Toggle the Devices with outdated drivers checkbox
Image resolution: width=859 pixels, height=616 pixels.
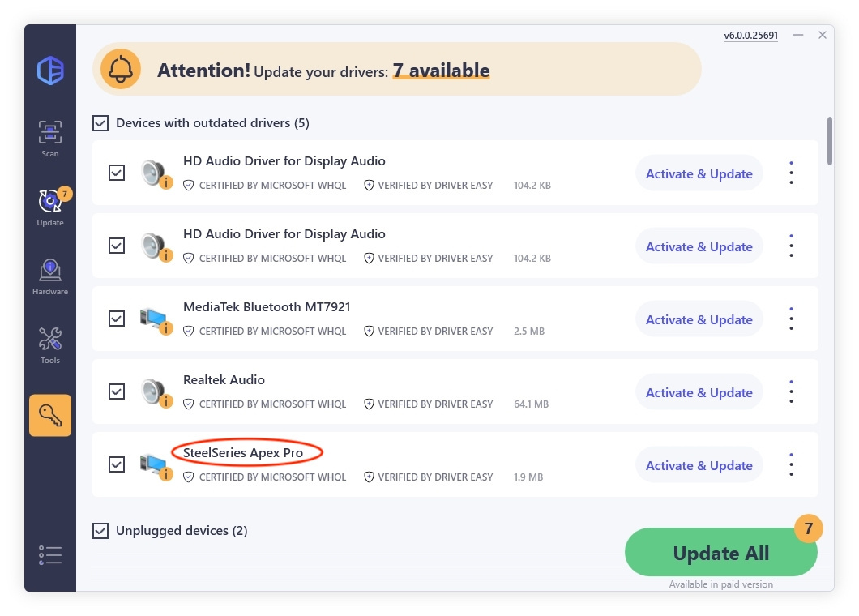tap(100, 122)
